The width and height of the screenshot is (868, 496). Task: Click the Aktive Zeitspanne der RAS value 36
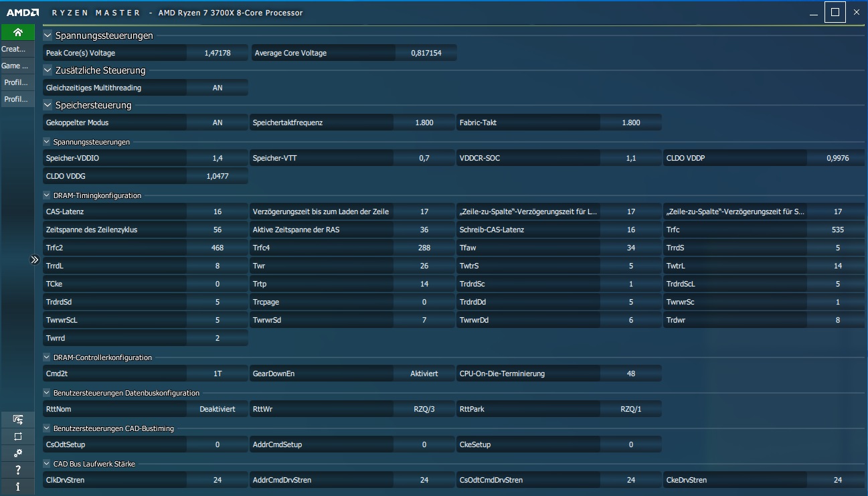coord(424,230)
